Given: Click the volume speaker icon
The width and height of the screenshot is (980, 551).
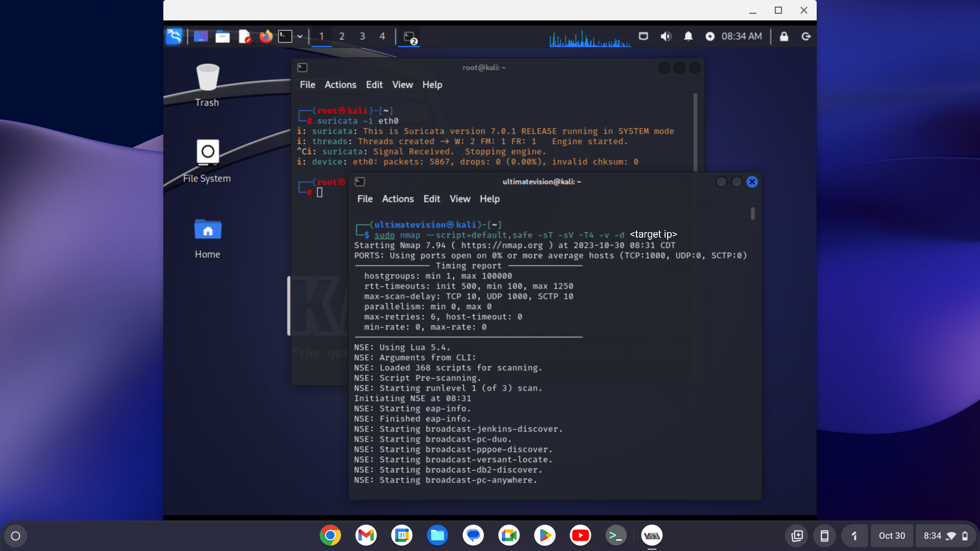Looking at the screenshot, I should (666, 36).
